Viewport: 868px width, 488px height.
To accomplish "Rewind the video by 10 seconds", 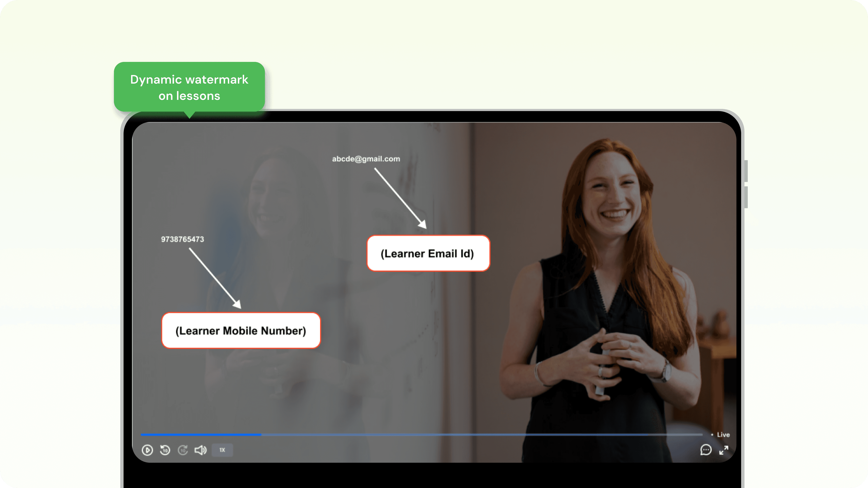I will (x=165, y=450).
